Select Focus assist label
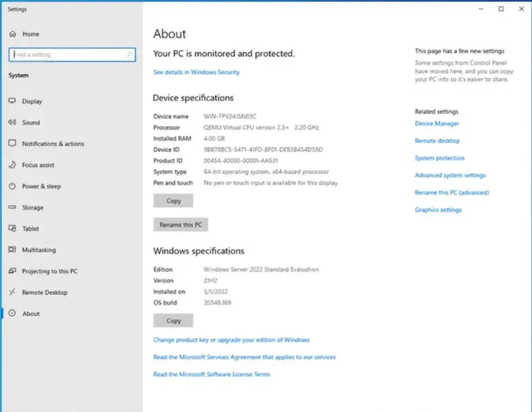Image resolution: width=532 pixels, height=412 pixels. 38,165
